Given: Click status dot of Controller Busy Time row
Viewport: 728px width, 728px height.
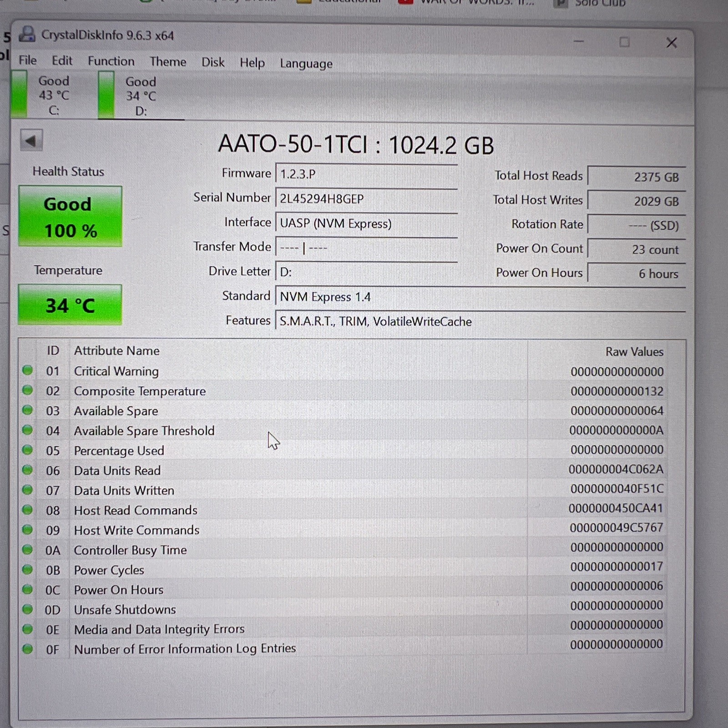Looking at the screenshot, I should click(27, 550).
